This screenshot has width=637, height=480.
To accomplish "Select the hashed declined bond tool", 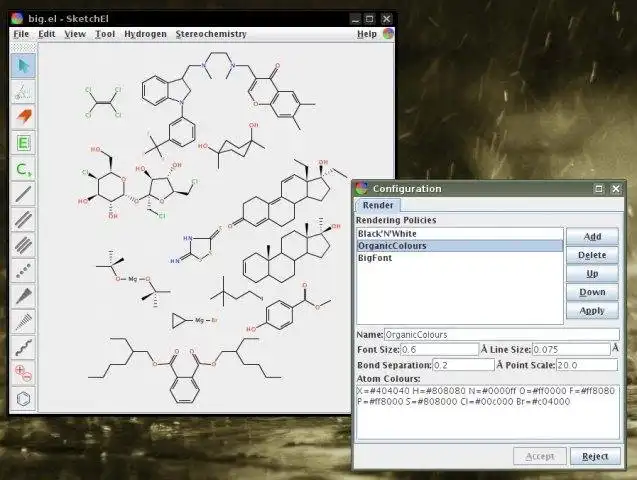I will pos(23,321).
